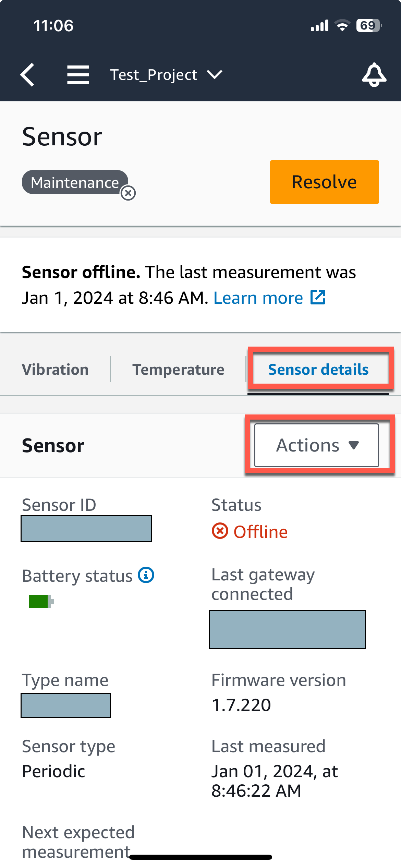Tap the redacted Sensor ID field
Viewport: 401px width, 868px height.
86,529
